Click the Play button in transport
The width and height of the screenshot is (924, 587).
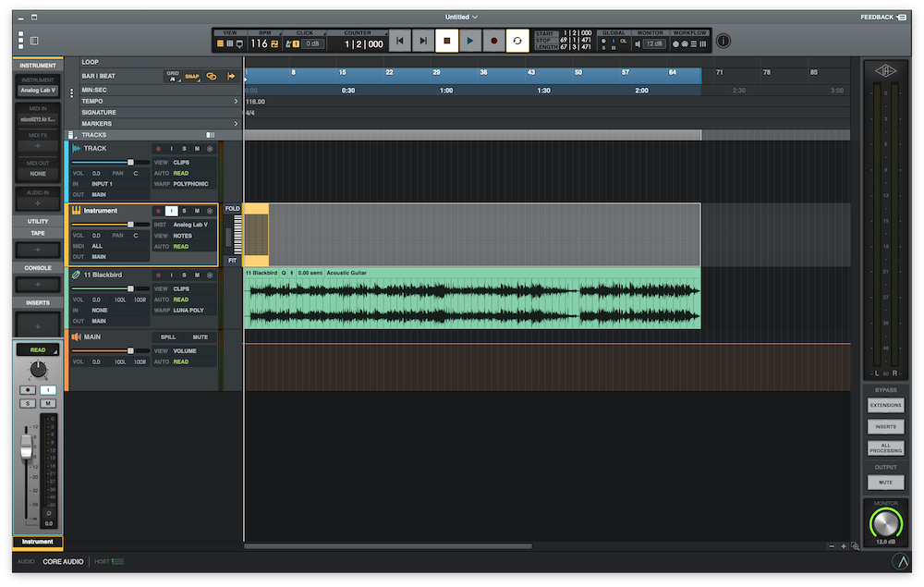470,41
